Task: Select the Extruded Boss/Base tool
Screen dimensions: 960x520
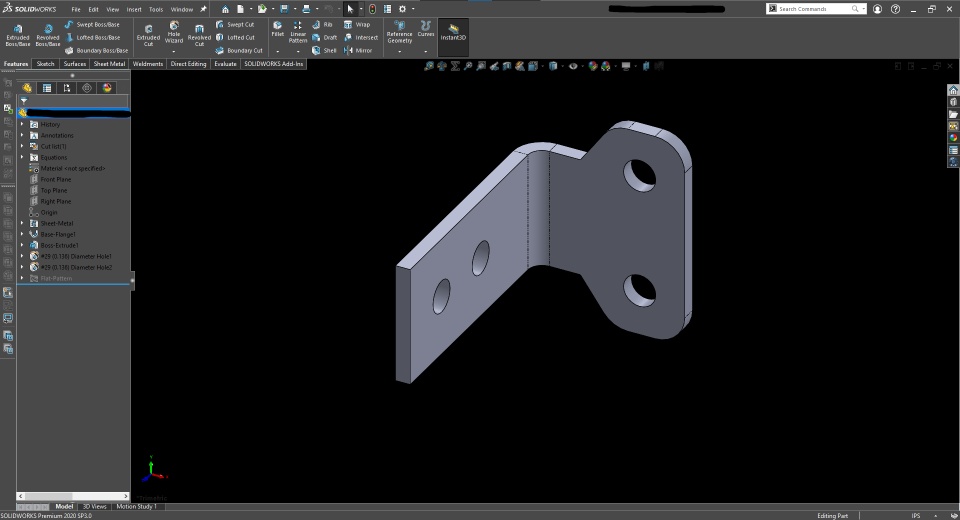Action: click(18, 35)
